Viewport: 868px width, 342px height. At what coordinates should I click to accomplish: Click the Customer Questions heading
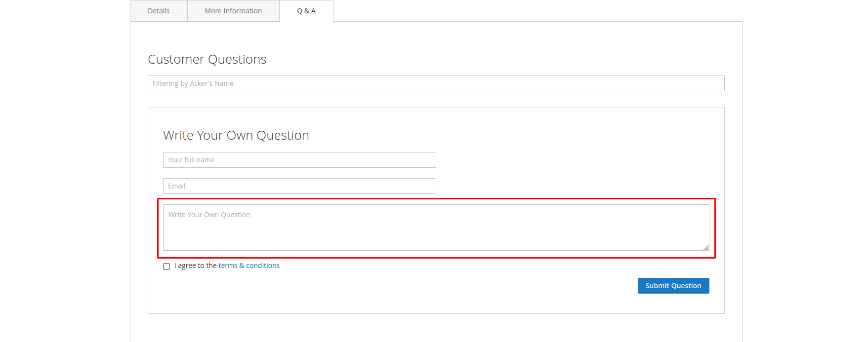pyautogui.click(x=207, y=59)
